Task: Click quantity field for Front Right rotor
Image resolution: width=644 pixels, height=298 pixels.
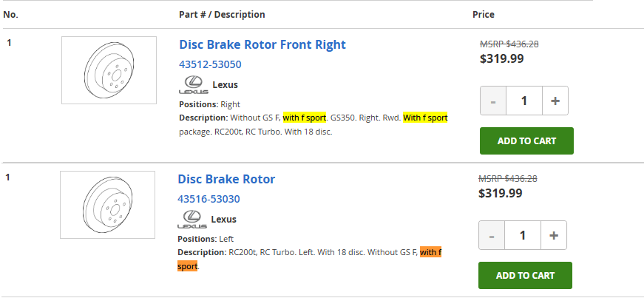Action: pyautogui.click(x=524, y=101)
